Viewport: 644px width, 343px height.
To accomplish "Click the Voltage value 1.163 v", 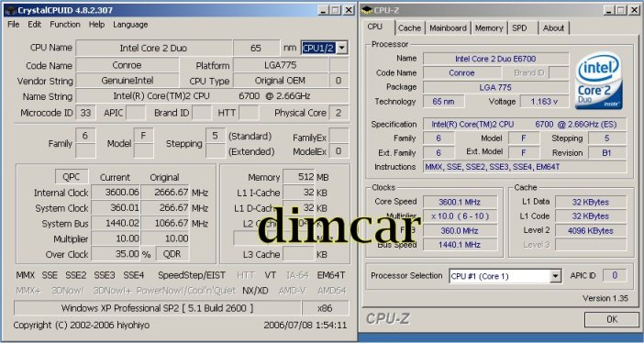I will [544, 102].
